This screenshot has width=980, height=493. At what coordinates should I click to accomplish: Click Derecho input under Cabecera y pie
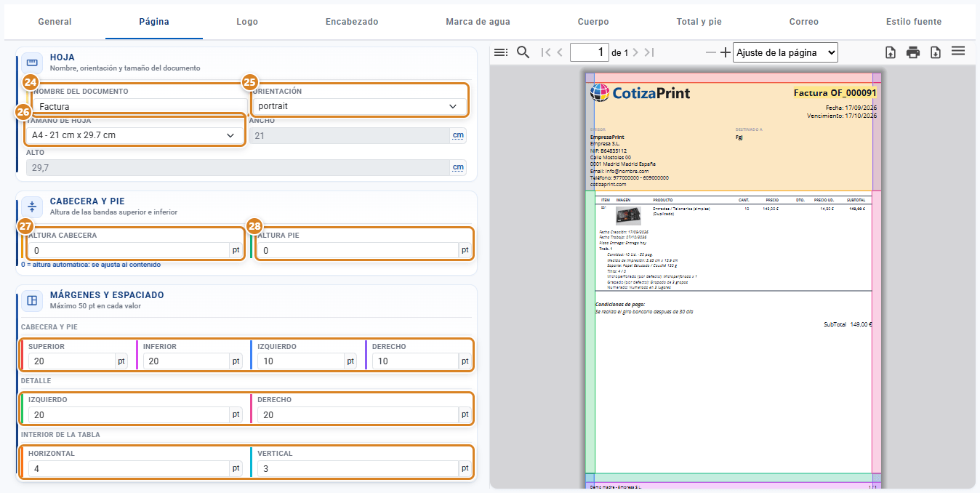coord(415,361)
